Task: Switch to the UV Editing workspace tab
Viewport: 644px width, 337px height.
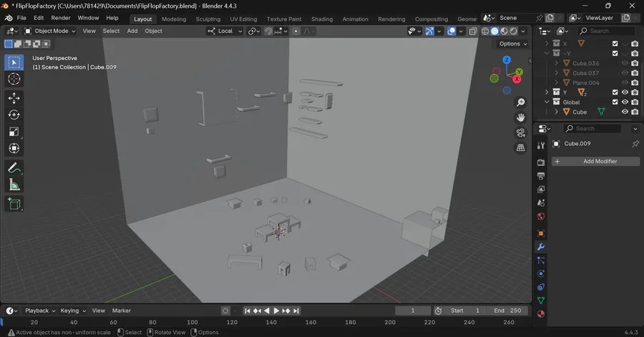Action: tap(243, 19)
